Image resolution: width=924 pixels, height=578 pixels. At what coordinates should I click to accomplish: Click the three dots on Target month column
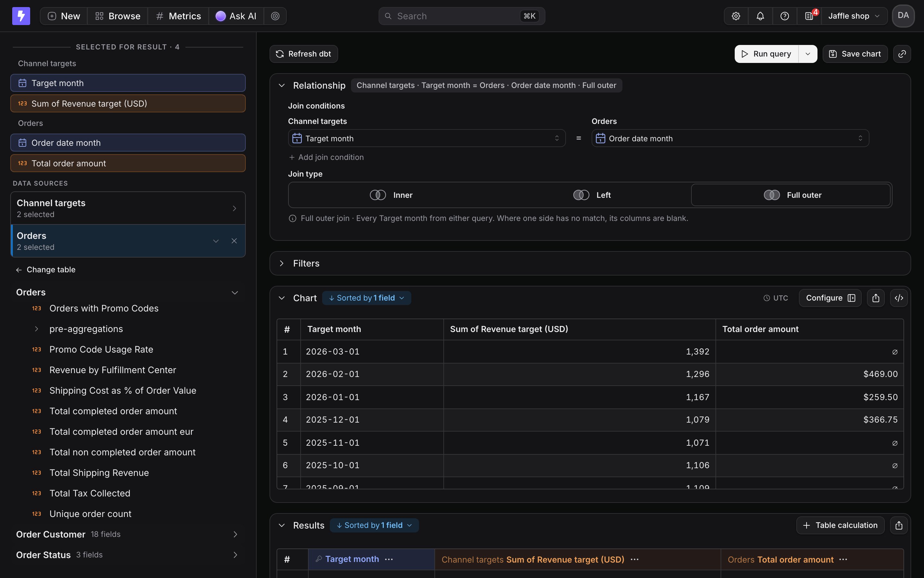(389, 559)
